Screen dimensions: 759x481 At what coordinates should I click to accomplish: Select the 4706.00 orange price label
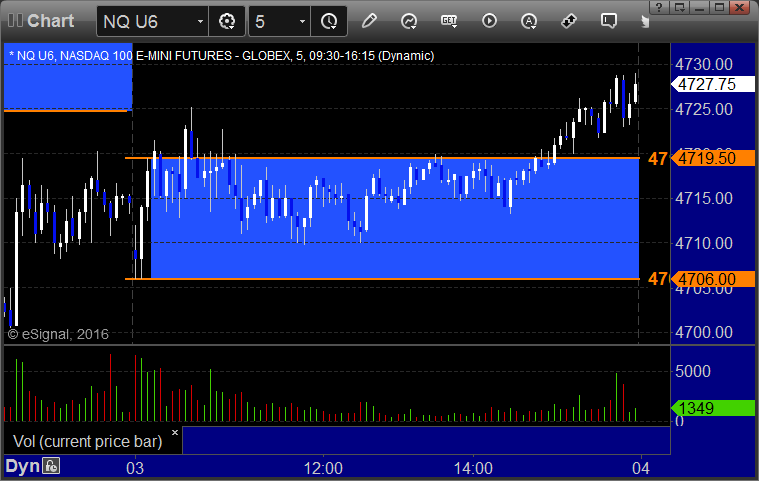click(713, 279)
